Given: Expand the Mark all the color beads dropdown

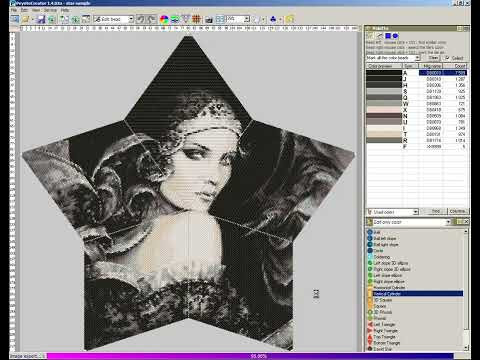Looking at the screenshot, I should click(417, 58).
